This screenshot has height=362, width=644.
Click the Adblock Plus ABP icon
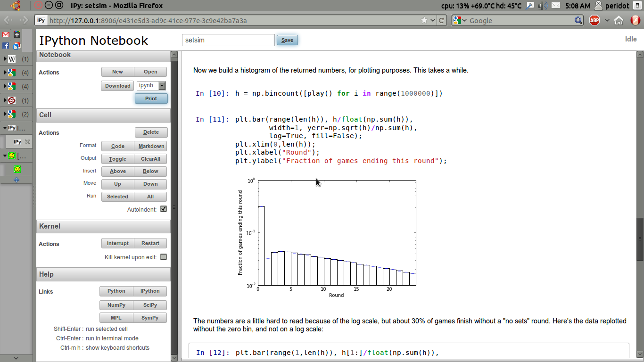pos(594,20)
